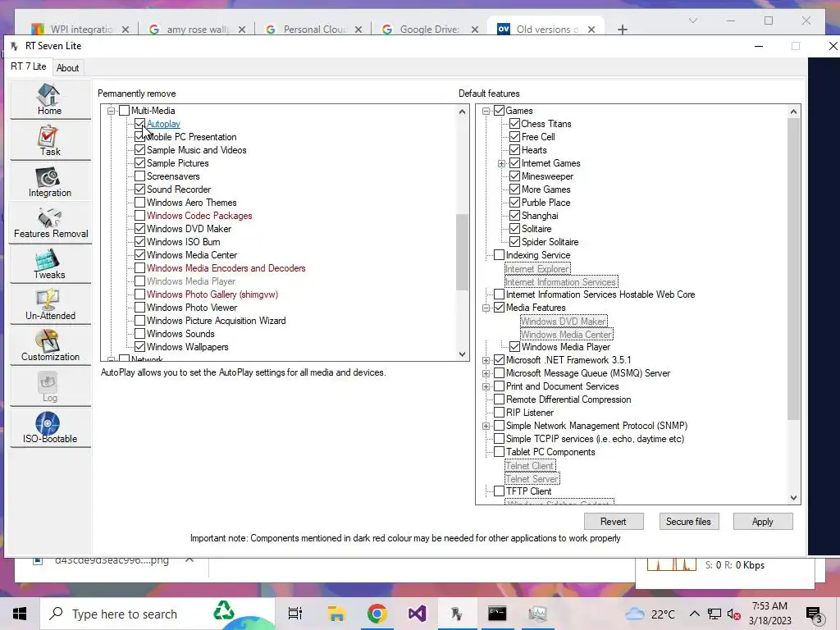Click the Apply button
The height and width of the screenshot is (630, 840).
762,521
